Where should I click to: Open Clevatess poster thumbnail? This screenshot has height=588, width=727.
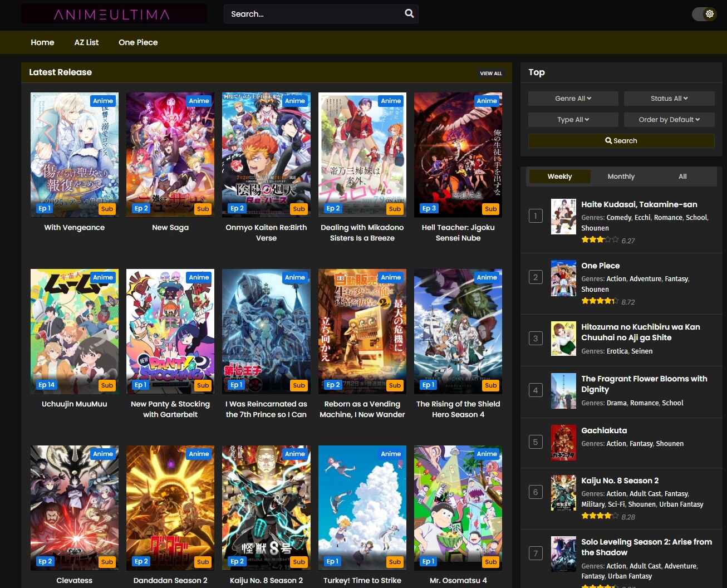(x=75, y=508)
